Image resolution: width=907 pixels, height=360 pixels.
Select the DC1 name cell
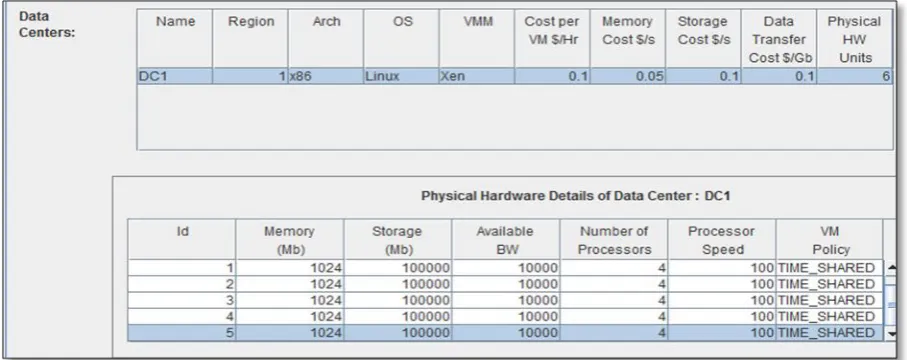175,76
